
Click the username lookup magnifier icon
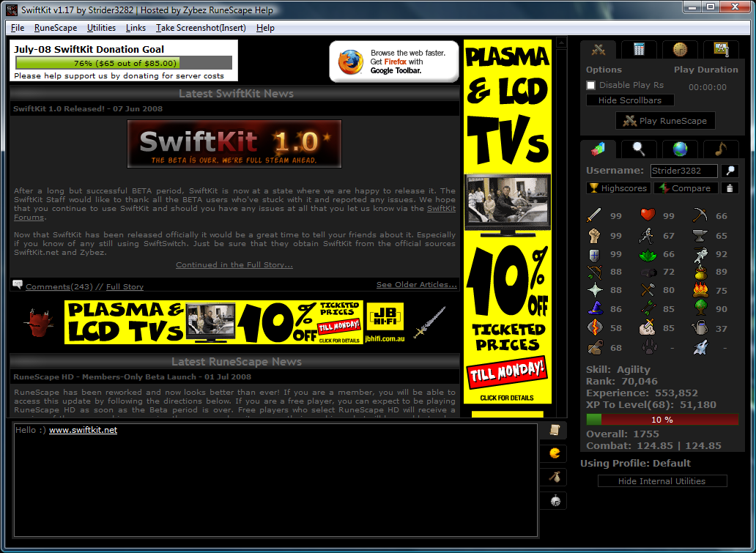coord(730,171)
